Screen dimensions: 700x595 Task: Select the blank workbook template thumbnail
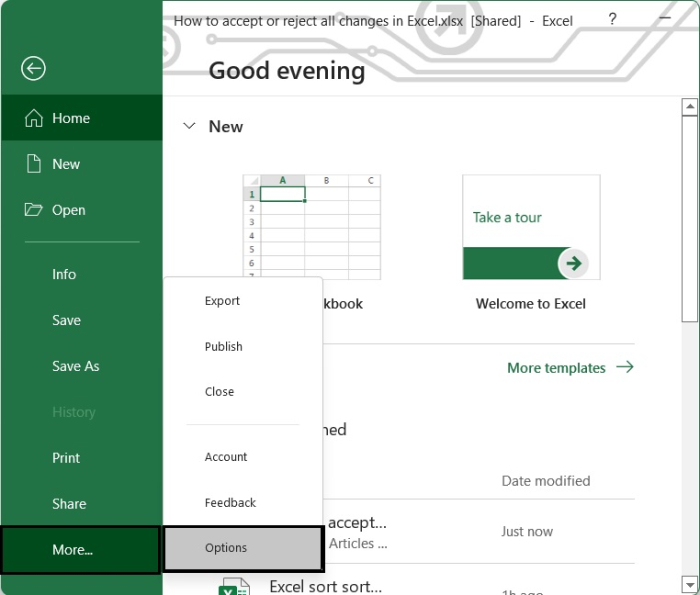pos(312,227)
